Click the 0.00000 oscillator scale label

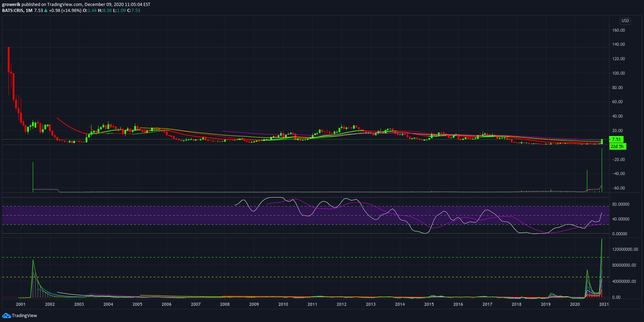point(620,234)
